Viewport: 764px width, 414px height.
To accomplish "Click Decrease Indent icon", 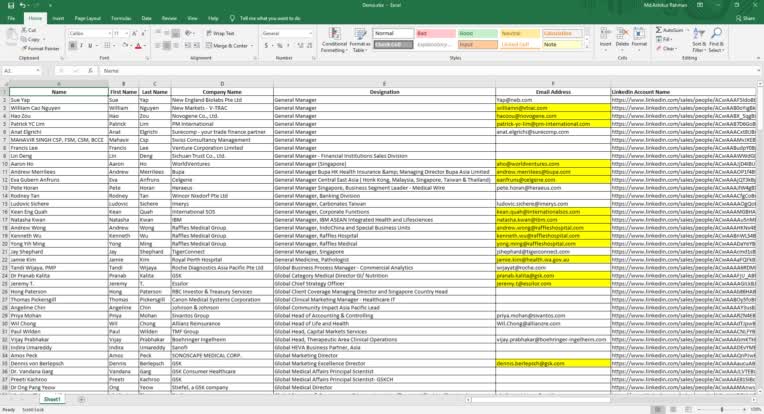I will click(188, 45).
